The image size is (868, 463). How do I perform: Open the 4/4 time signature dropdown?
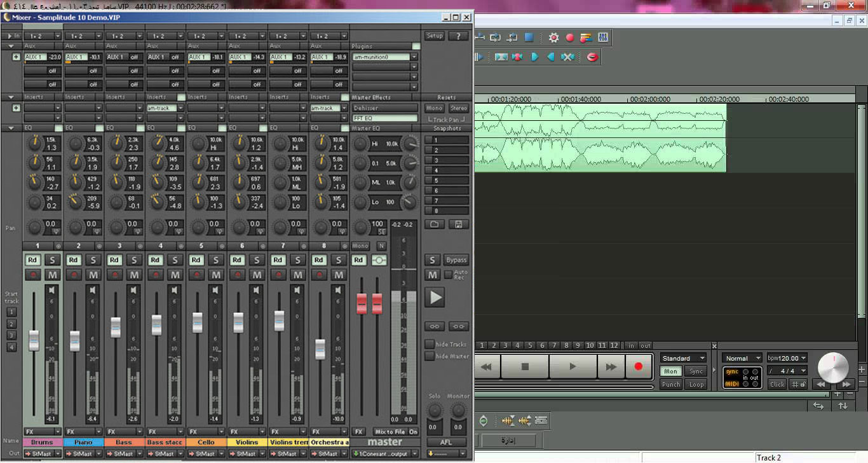[787, 371]
